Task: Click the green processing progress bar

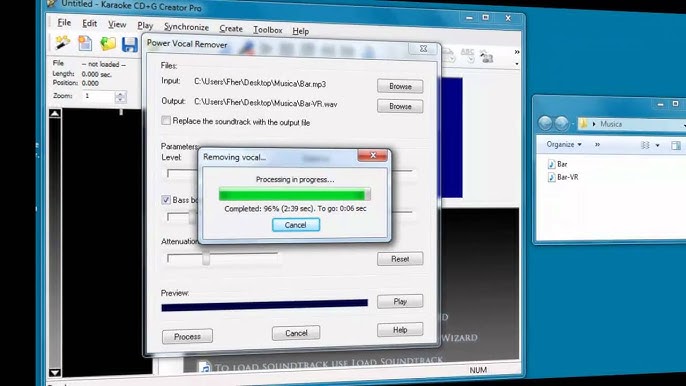Action: (x=294, y=194)
